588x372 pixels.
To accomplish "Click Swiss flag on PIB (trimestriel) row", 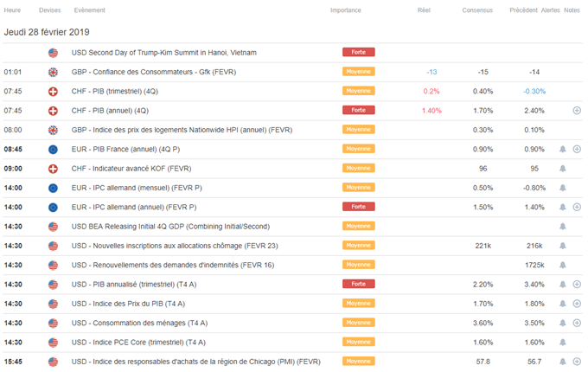I will 54,92.
